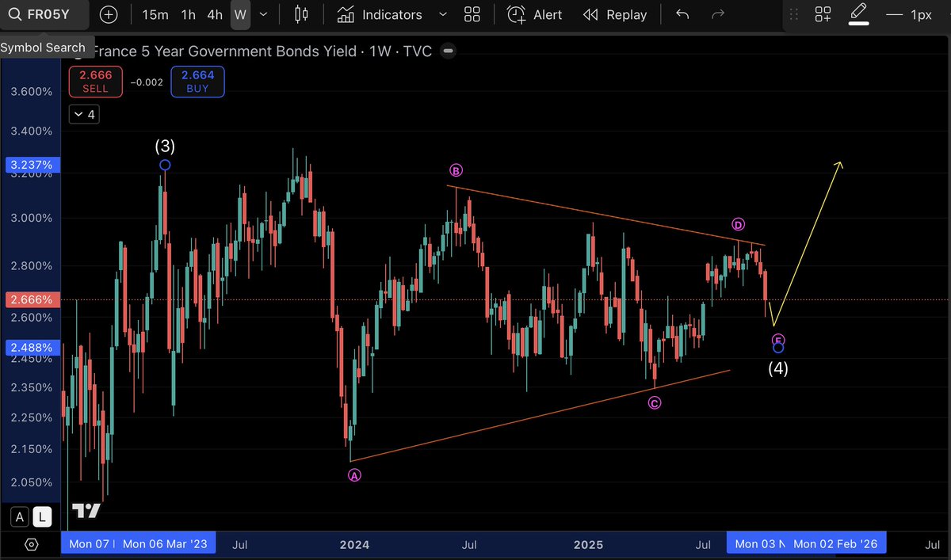Click the plus icon to compare symbols
951x560 pixels.
coord(109,13)
